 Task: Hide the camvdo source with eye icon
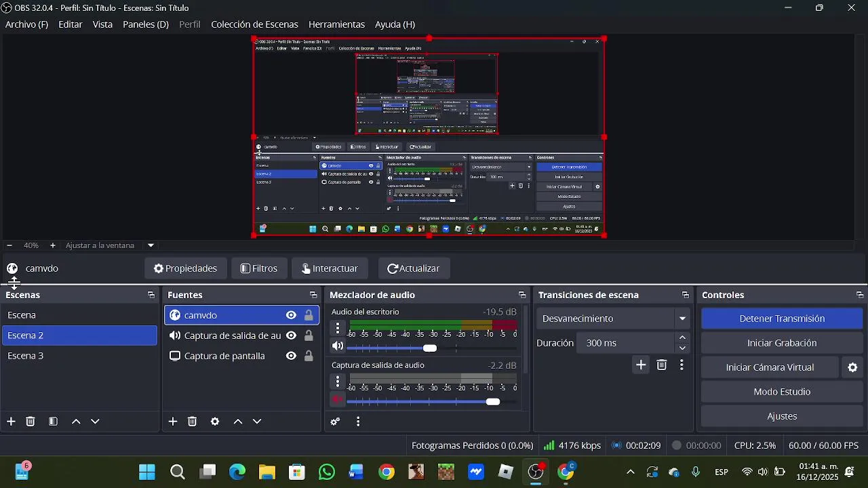[291, 315]
